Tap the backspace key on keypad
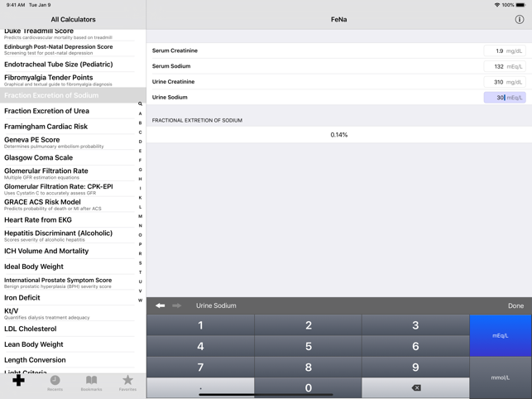Viewport: 532px width, 399px height. pyautogui.click(x=415, y=387)
